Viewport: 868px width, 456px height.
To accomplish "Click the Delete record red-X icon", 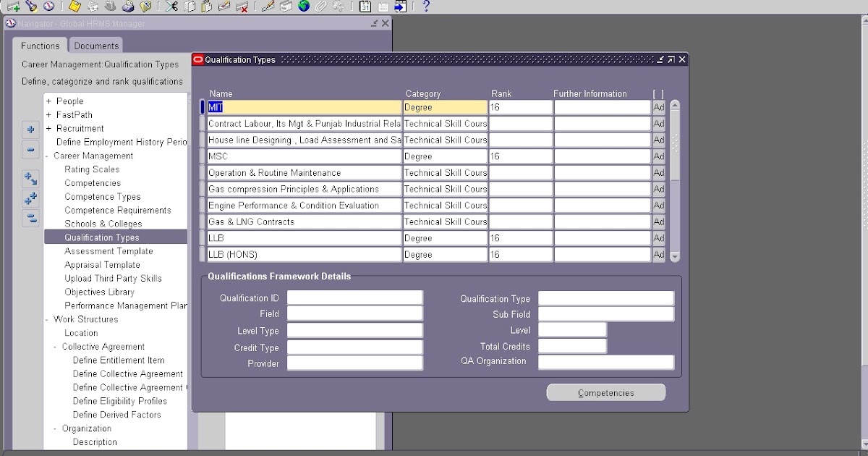I will click(x=242, y=6).
